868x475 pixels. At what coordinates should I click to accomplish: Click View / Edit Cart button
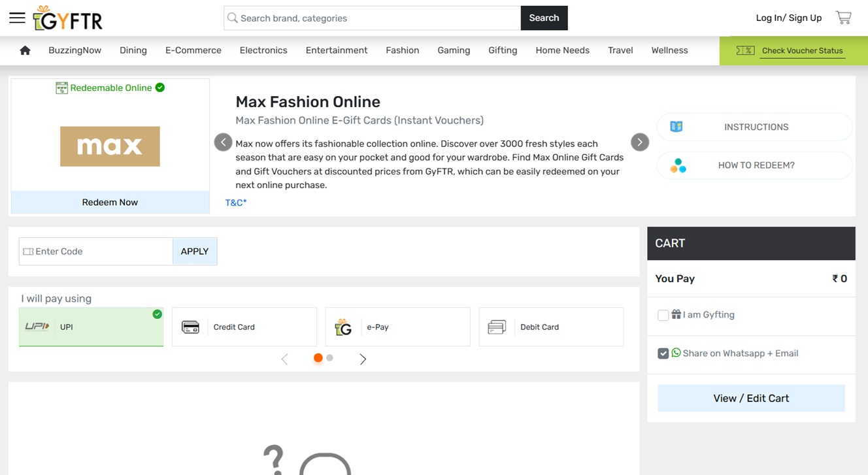point(751,398)
